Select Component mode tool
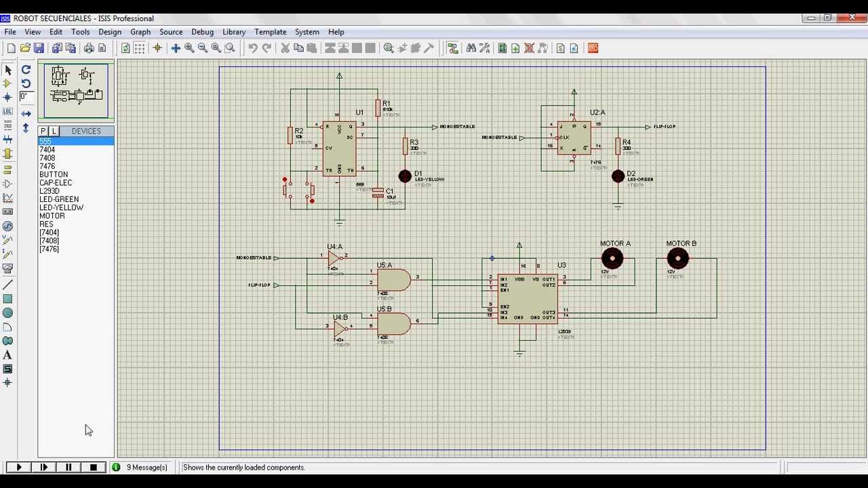The height and width of the screenshot is (488, 868). [8, 83]
